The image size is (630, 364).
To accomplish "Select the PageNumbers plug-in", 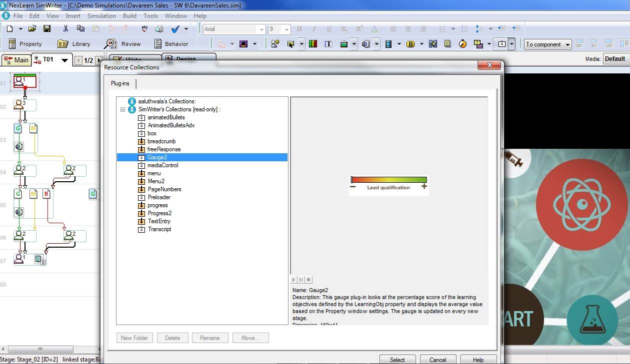I will point(164,189).
